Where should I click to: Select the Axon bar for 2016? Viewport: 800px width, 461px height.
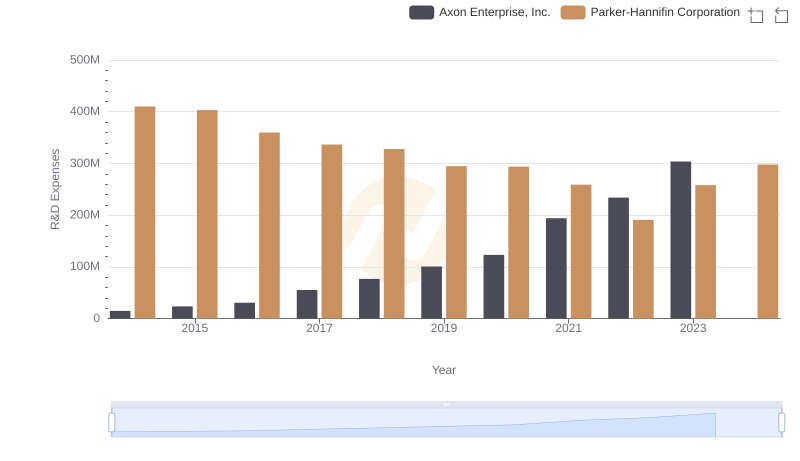(x=245, y=311)
